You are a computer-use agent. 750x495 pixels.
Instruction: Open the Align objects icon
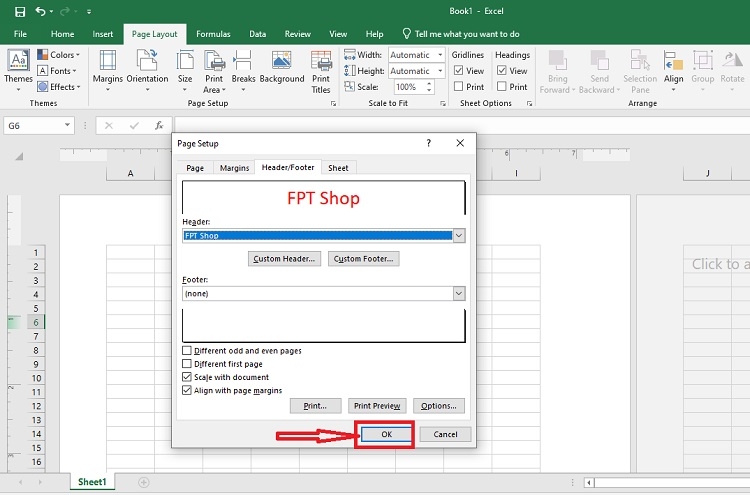tap(673, 61)
